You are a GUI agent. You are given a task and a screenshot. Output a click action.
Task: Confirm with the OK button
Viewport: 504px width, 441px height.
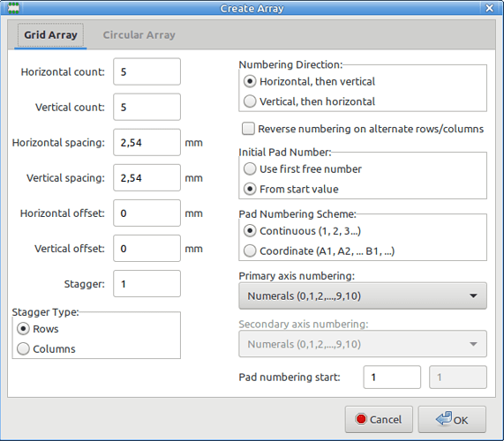[x=452, y=419]
